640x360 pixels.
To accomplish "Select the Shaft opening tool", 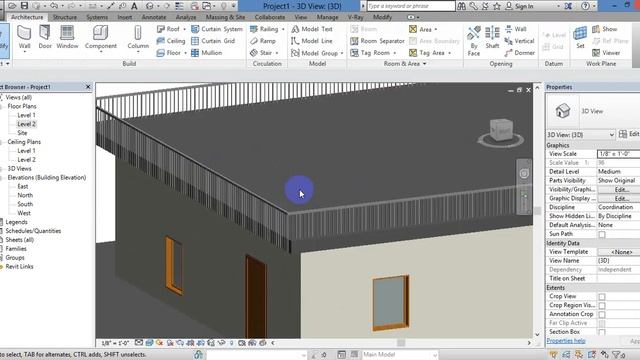I will [x=492, y=38].
